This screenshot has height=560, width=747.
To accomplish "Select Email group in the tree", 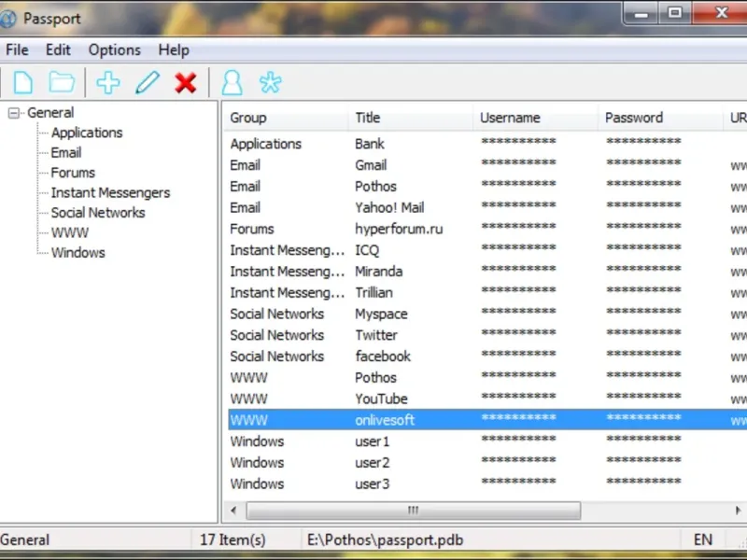I will (66, 153).
